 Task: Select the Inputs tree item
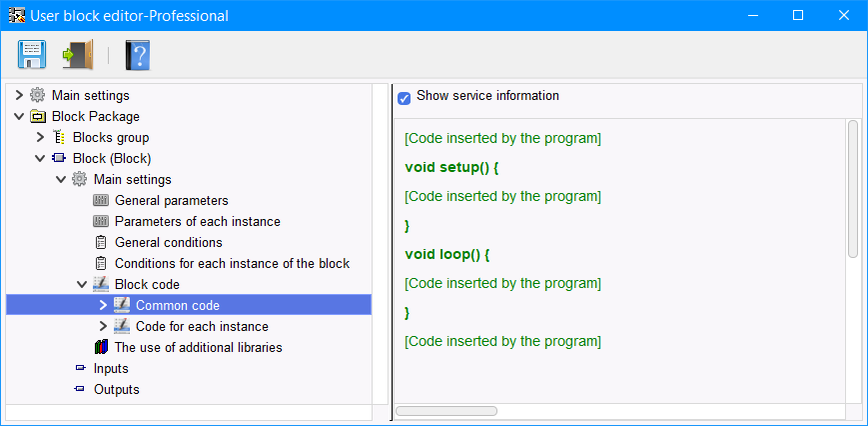[111, 368]
